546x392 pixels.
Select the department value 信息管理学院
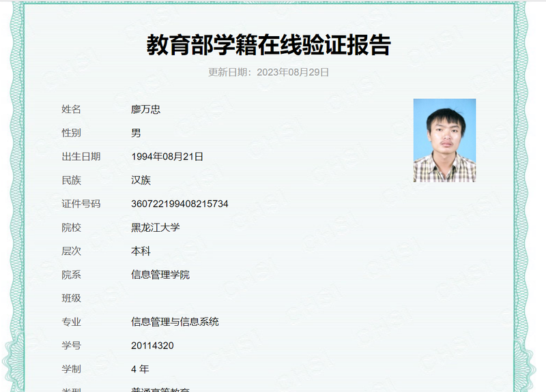(160, 275)
